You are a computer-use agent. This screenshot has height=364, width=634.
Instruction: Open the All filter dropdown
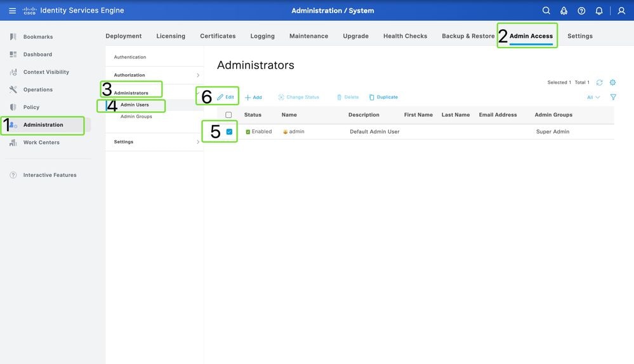tap(593, 98)
